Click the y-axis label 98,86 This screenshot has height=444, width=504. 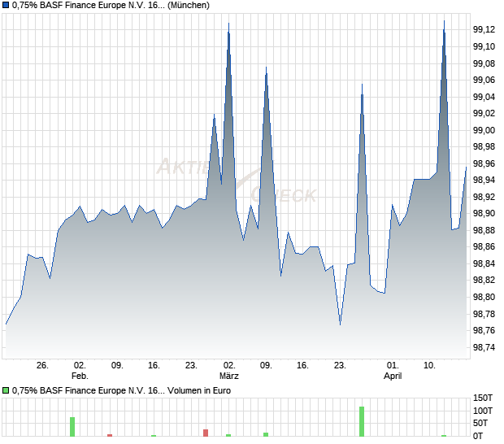[484, 247]
